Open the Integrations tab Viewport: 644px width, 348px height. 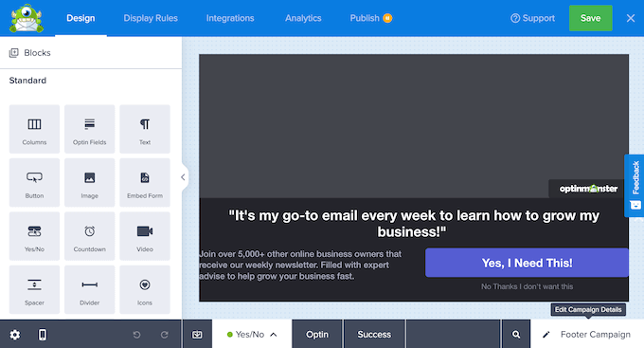click(x=230, y=18)
